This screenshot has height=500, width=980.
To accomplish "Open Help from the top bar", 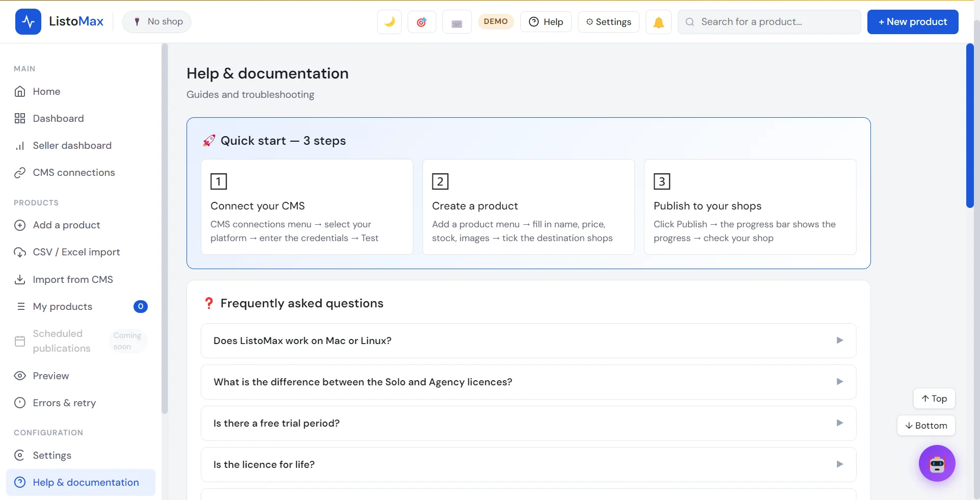I will (546, 22).
